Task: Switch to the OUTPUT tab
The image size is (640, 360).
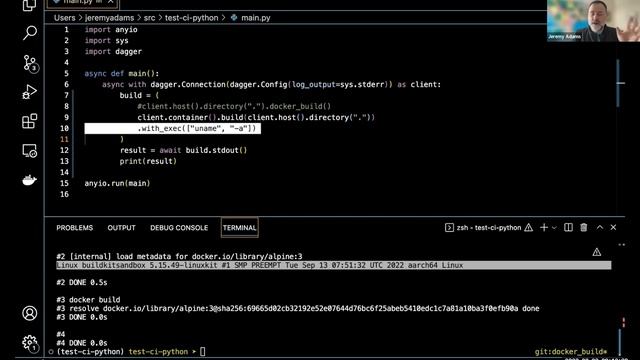Action: pos(121,228)
